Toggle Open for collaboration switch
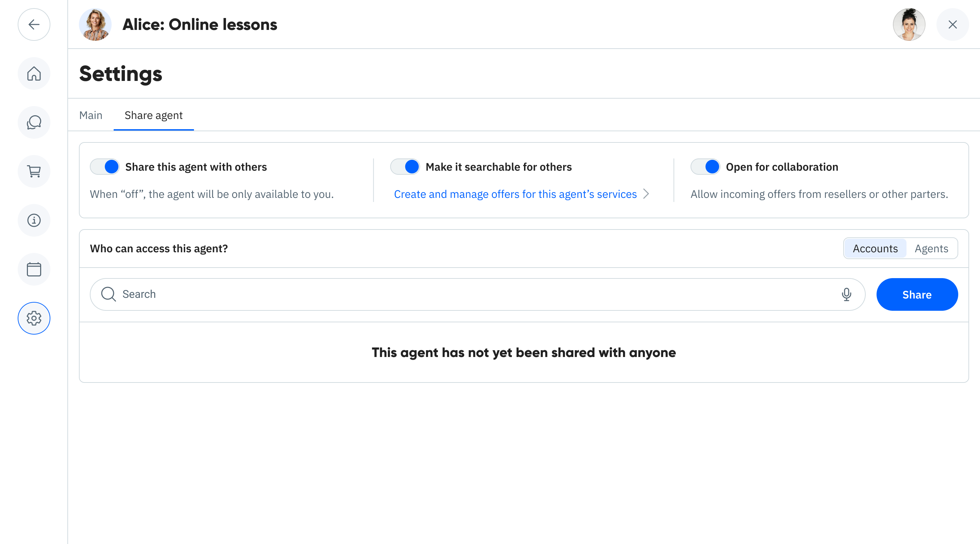 pos(705,167)
